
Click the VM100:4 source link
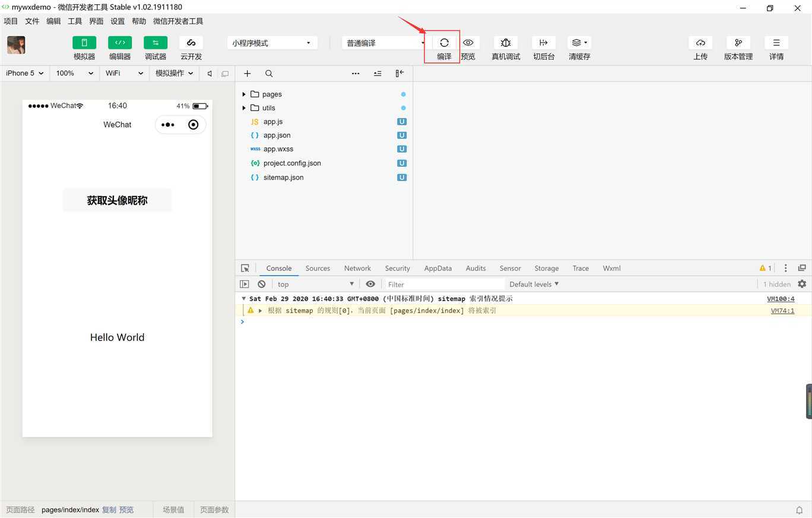(781, 299)
